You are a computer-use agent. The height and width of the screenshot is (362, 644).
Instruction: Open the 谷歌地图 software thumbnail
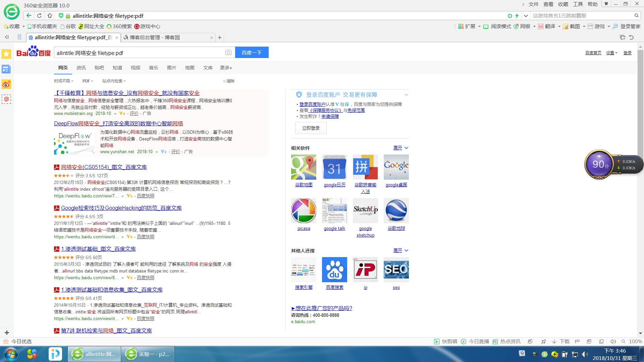tap(304, 167)
